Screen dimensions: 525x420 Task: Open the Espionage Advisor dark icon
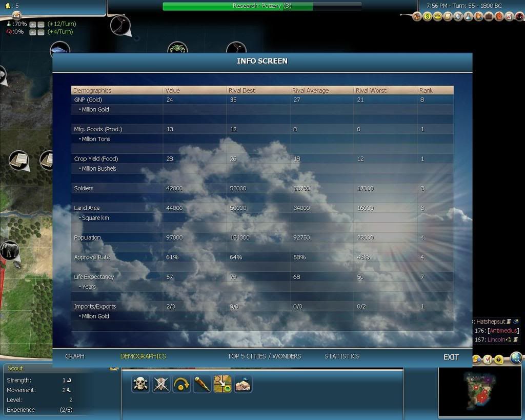(x=520, y=16)
